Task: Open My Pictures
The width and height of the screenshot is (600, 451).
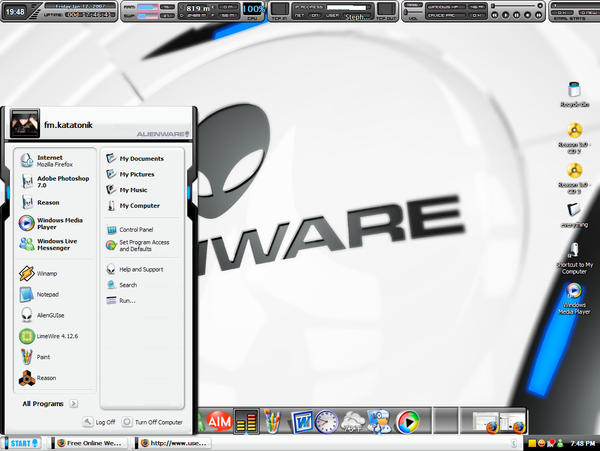Action: click(x=130, y=174)
